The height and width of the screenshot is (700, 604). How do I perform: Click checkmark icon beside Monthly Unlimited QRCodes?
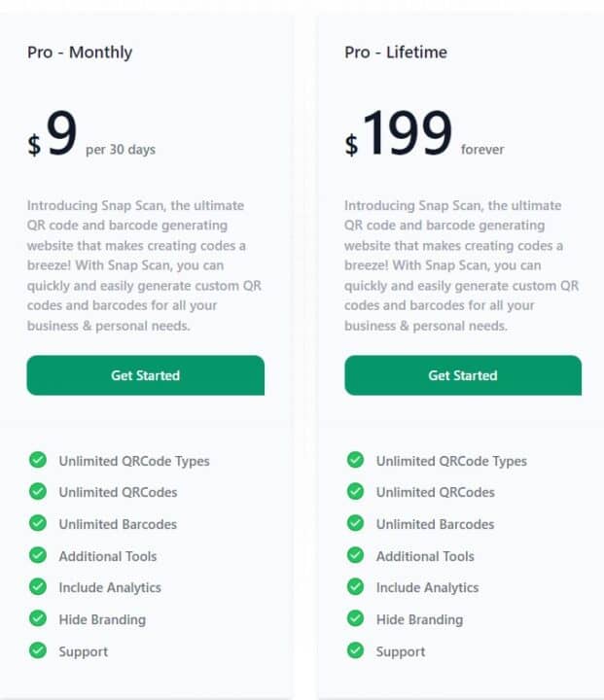(38, 492)
